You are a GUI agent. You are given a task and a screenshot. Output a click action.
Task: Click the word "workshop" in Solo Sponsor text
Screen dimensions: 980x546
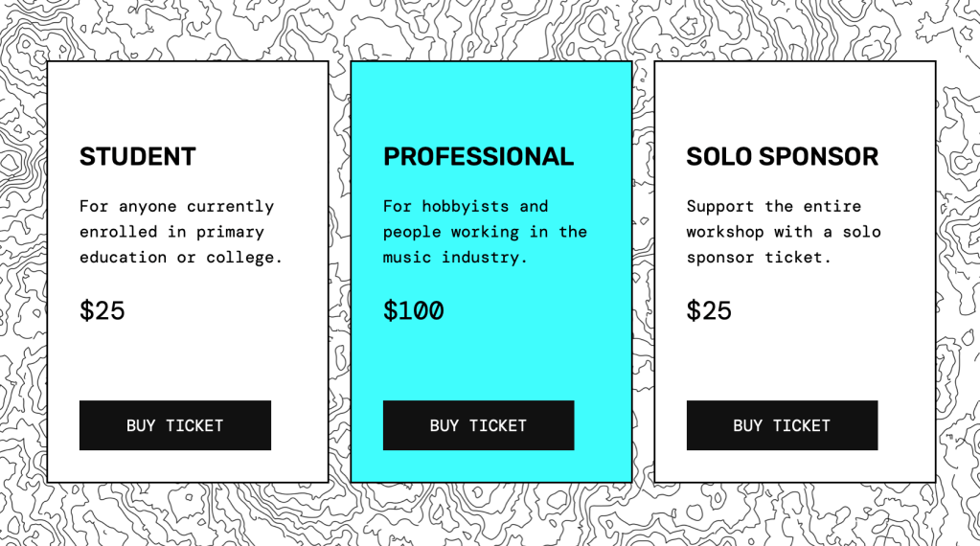pyautogui.click(x=725, y=232)
